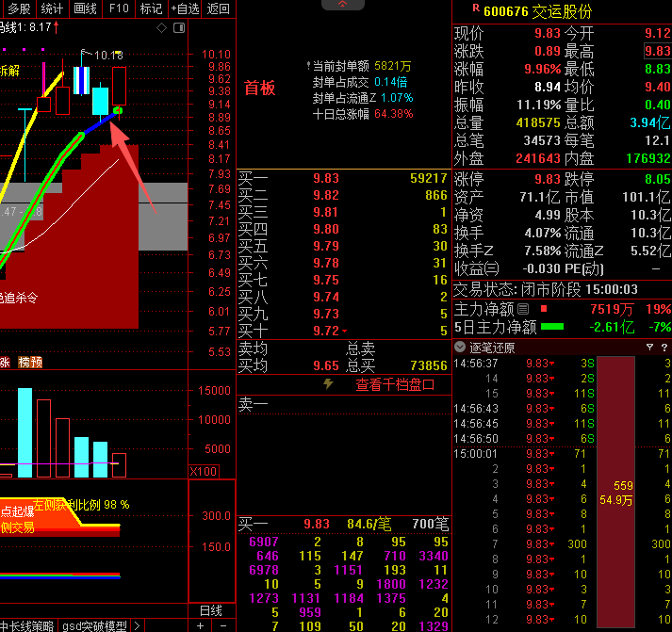Click the lightning bolt icon by 查看千档盘口
672x632 pixels.
[x=329, y=384]
